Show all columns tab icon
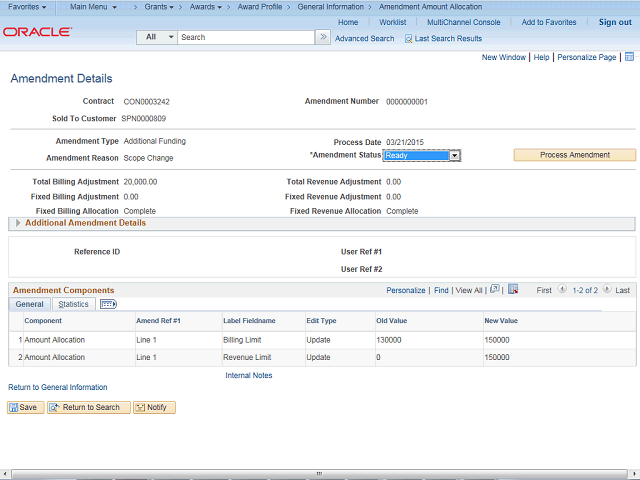640x480 pixels. click(109, 304)
